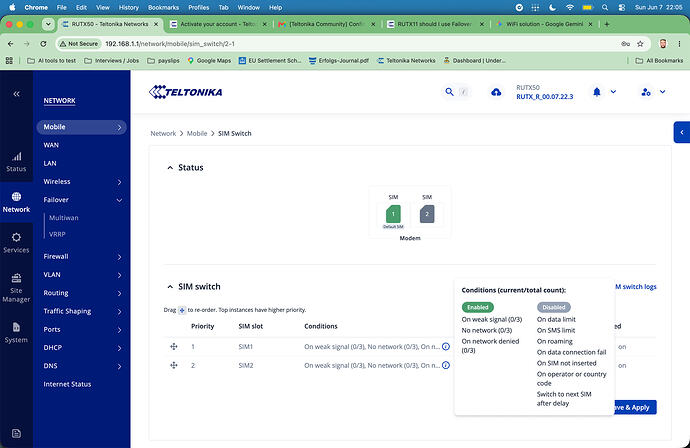Click the drag handle for SIM1 row

[174, 347]
